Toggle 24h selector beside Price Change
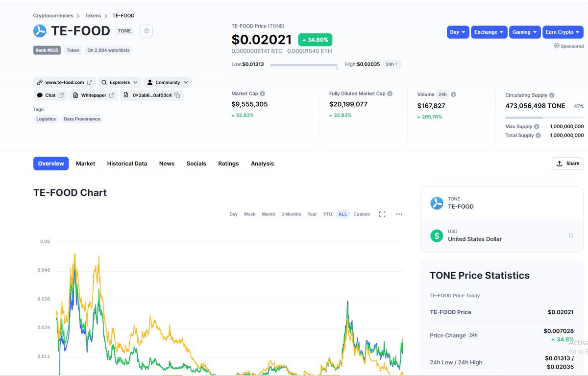The image size is (588, 376). [x=473, y=335]
